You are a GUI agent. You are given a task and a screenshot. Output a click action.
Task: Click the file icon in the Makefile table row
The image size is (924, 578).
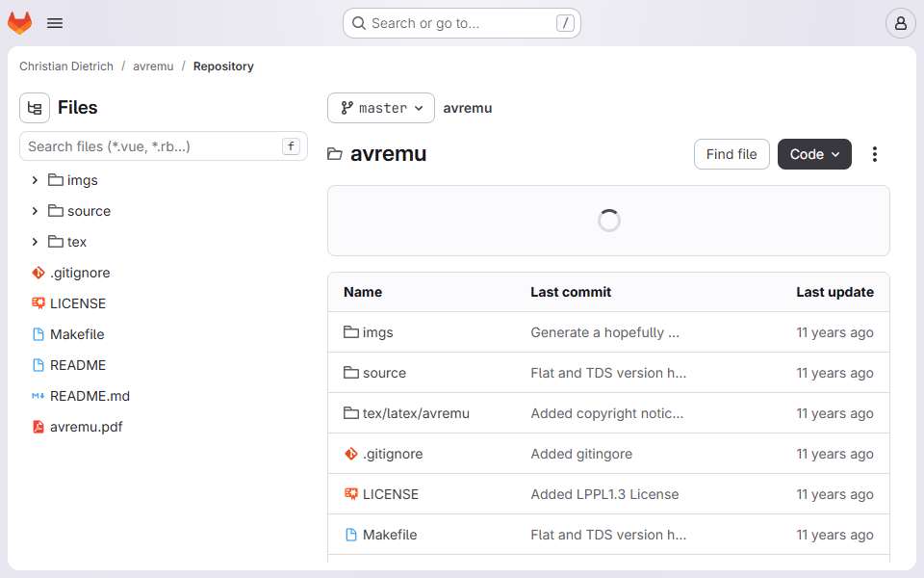click(x=351, y=535)
